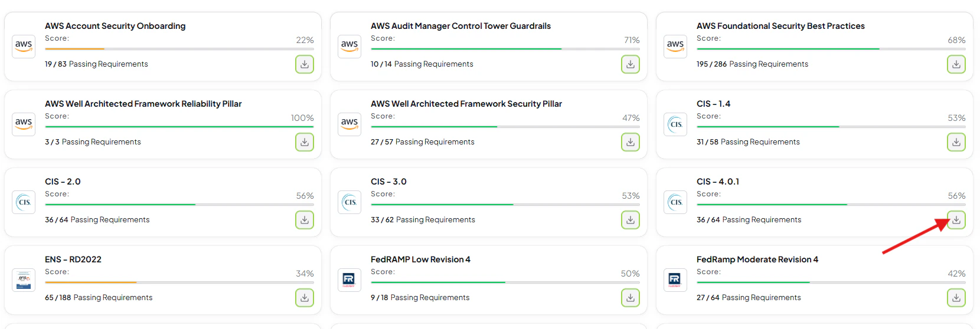Click the ENS - RD2022 score bar
980x329 pixels.
point(179,282)
